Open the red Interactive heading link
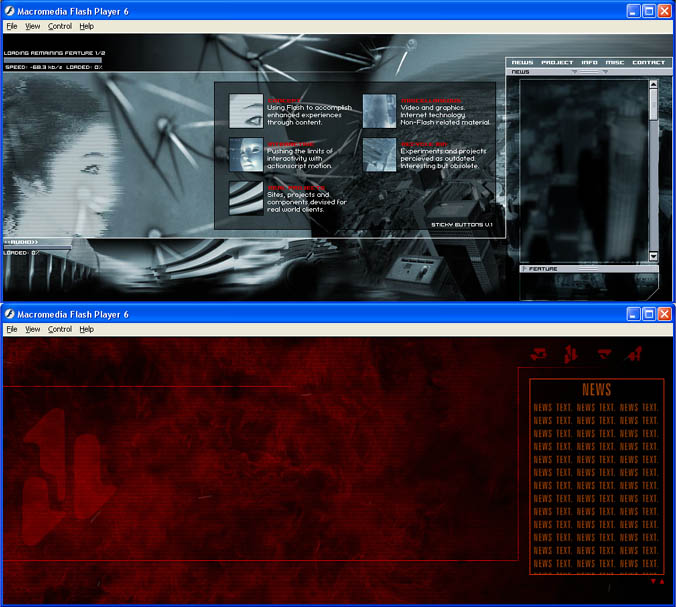This screenshot has height=607, width=676. (x=291, y=144)
